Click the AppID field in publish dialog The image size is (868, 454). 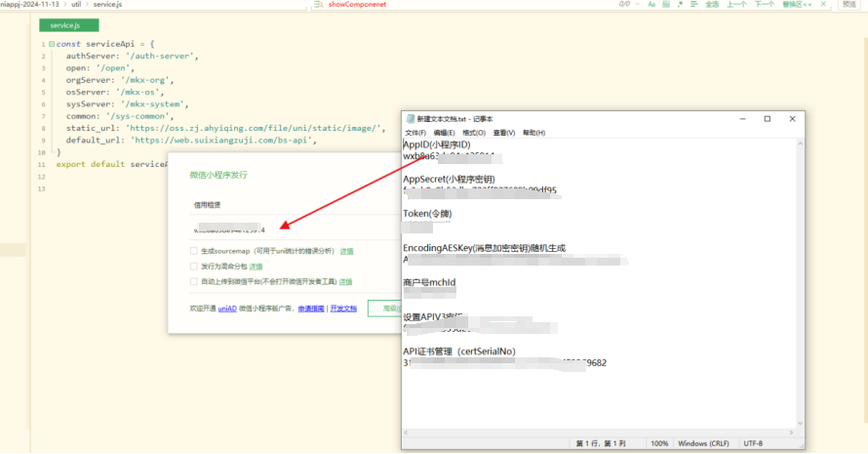296,228
